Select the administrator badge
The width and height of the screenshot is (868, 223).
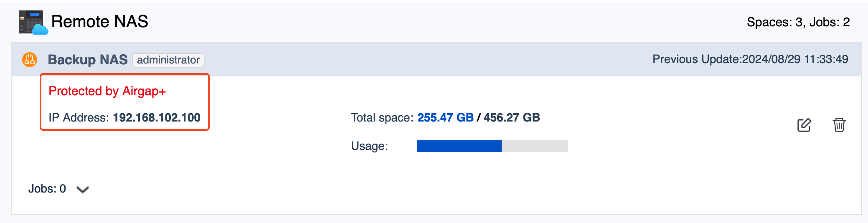[x=168, y=60]
